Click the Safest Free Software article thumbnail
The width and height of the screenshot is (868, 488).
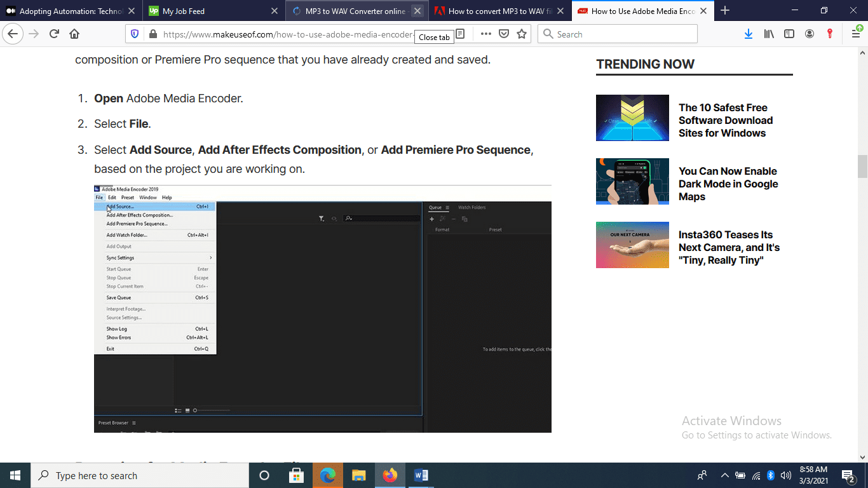pyautogui.click(x=632, y=118)
